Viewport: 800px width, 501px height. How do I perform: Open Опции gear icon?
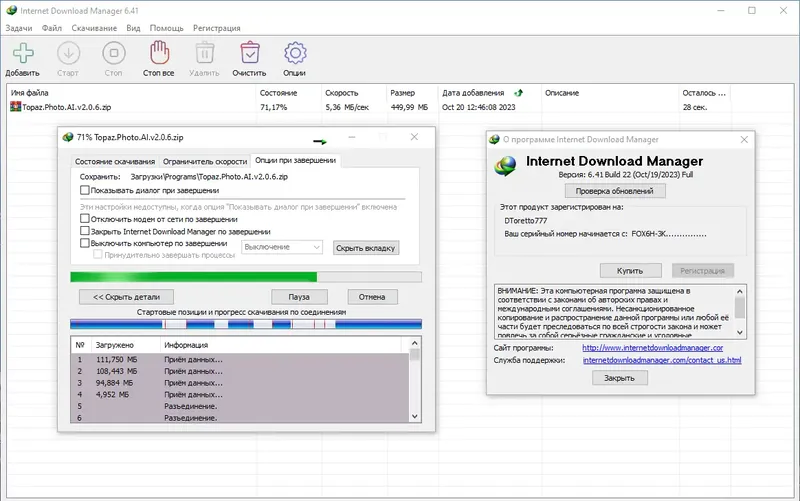tap(295, 53)
